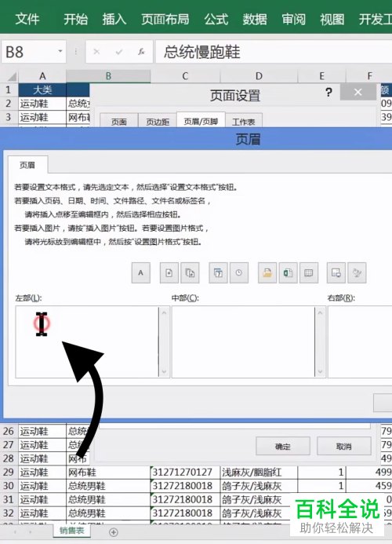The image size is (392, 544).
Task: Select column B header
Action: [x=108, y=76]
